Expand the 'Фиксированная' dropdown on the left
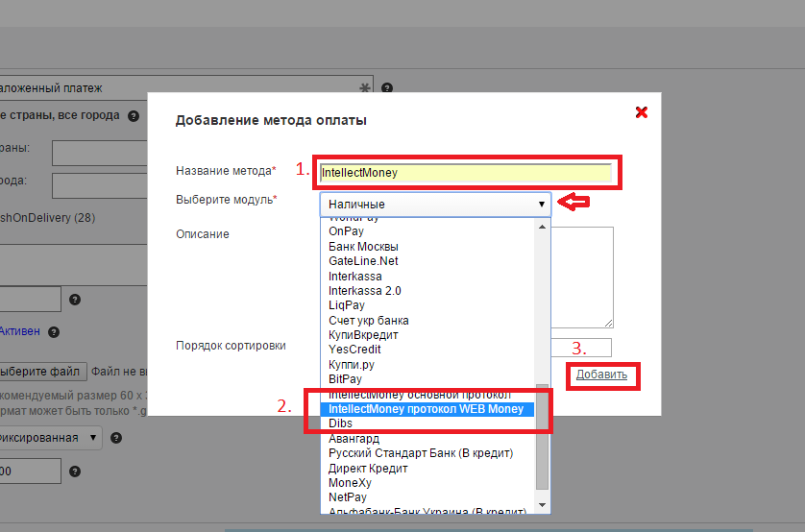Screen dimensions: 805x532 tap(52, 438)
